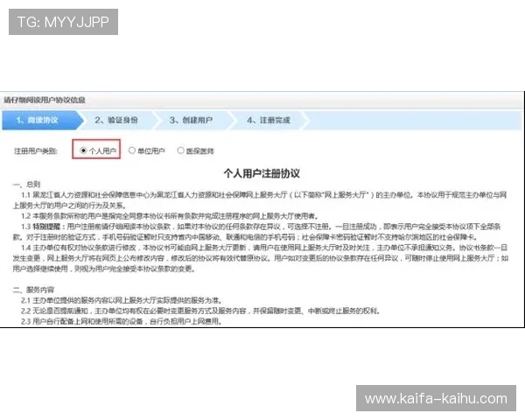The image size is (525, 420).
Task: Click the section heading 二、服务内容
Action: 33,290
